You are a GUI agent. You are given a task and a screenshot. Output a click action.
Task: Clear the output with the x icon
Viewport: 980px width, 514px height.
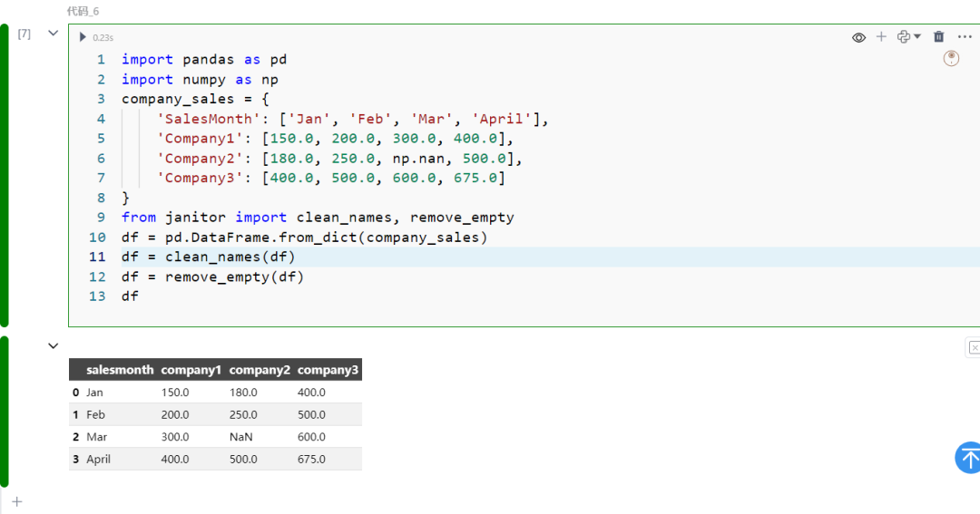pos(974,348)
